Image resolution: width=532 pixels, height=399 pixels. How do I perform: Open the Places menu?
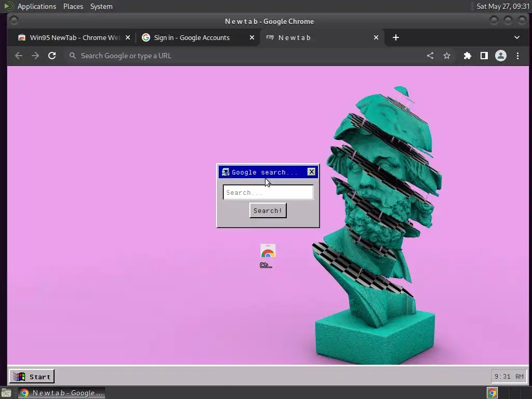pos(73,6)
